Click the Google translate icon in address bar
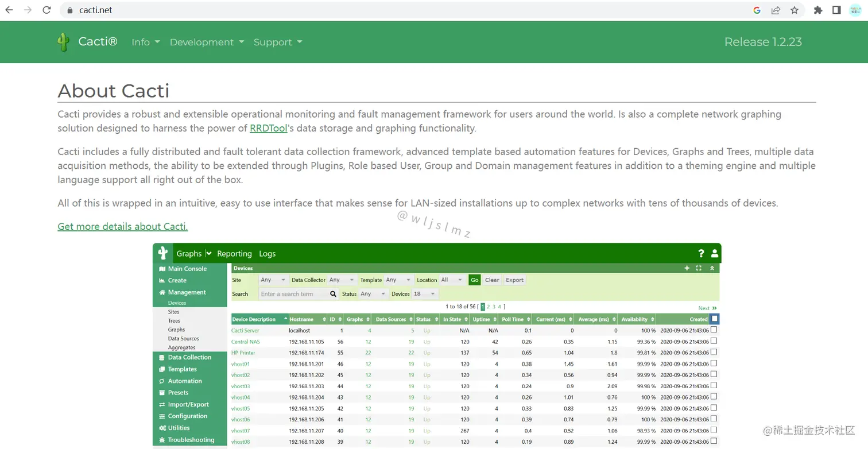 coord(757,10)
